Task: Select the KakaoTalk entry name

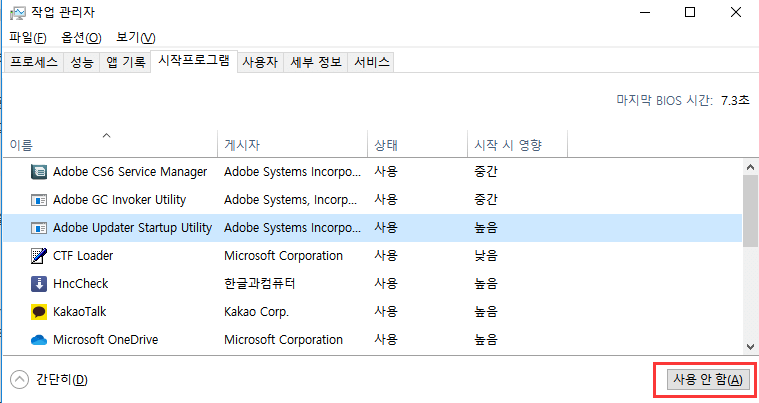Action: pyautogui.click(x=80, y=312)
